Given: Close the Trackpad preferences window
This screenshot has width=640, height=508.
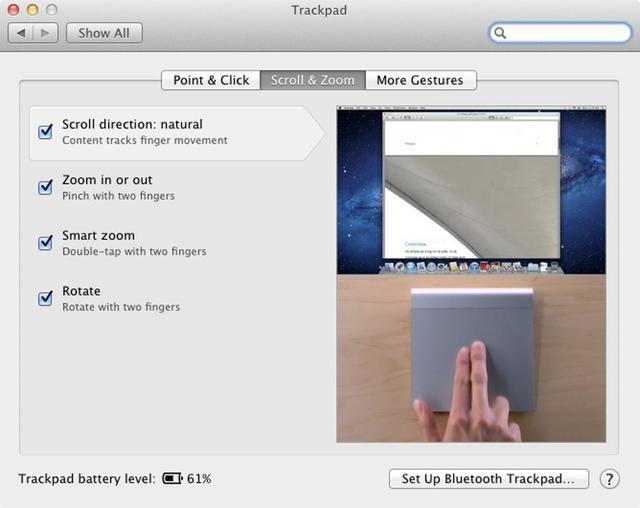Looking at the screenshot, I should point(14,9).
